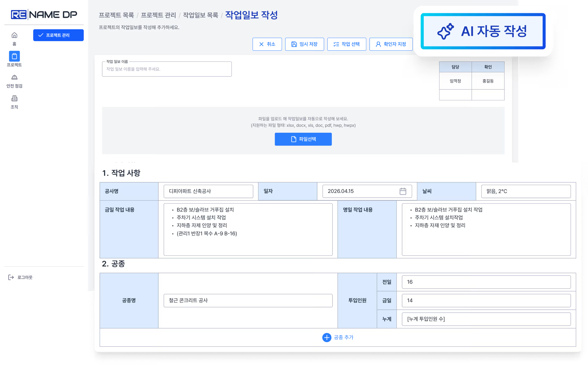
Task: Click the 취소 cancel button
Action: (x=267, y=44)
